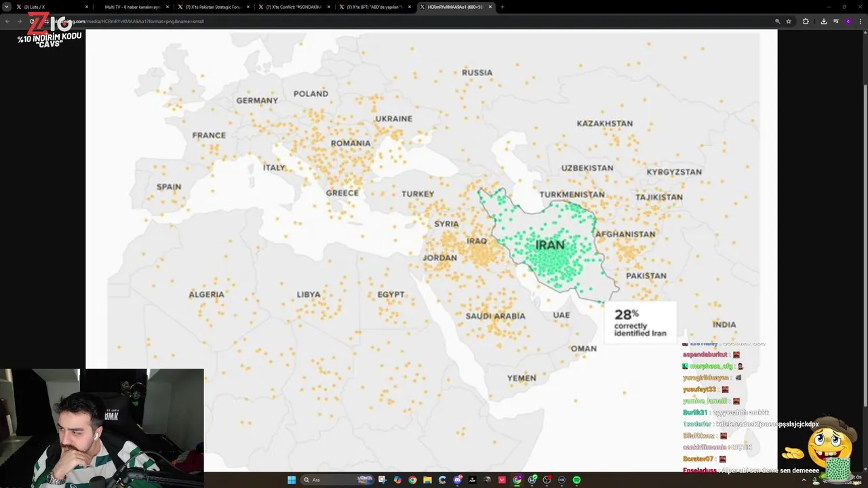This screenshot has width=868, height=488.
Task: Close the 'X'te Conflict' tab
Action: (x=329, y=7)
